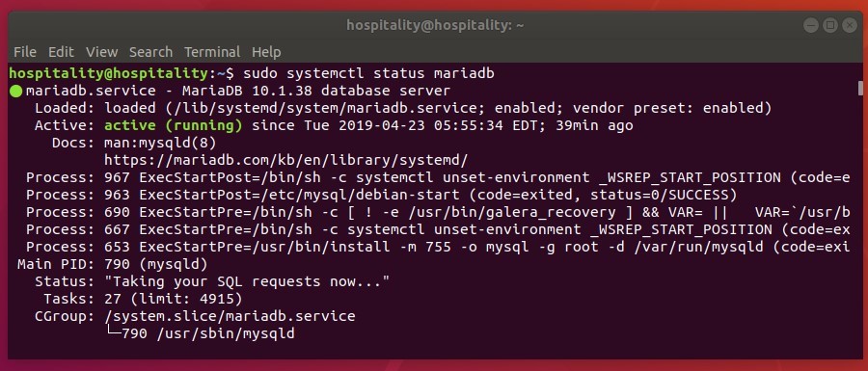Screen dimensions: 868x371
Task: Open the Terminal menu
Action: [x=212, y=52]
